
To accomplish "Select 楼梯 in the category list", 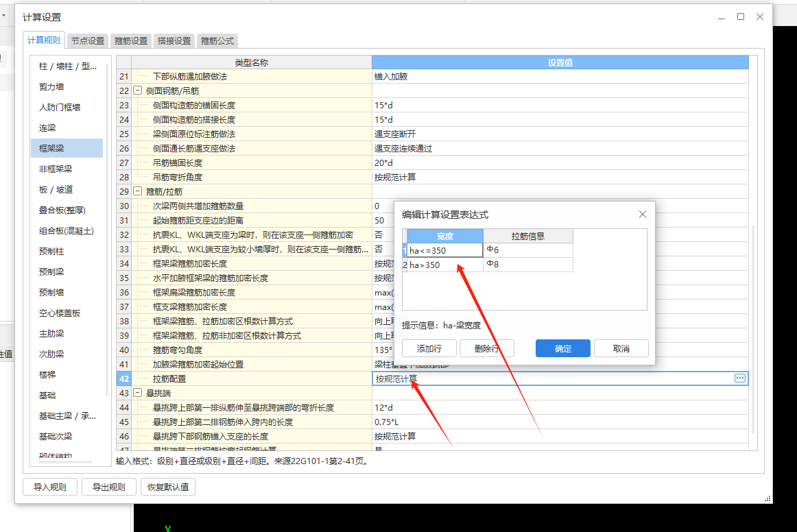I will pyautogui.click(x=67, y=374).
